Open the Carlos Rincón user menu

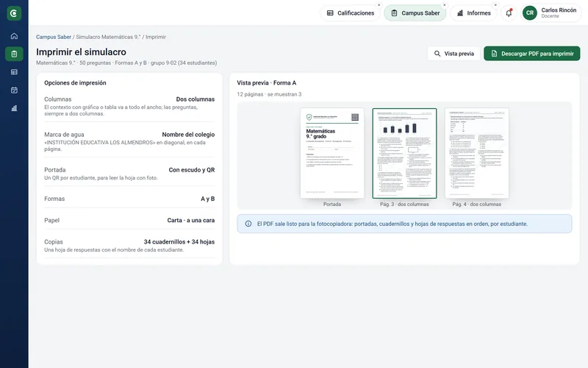(x=552, y=13)
